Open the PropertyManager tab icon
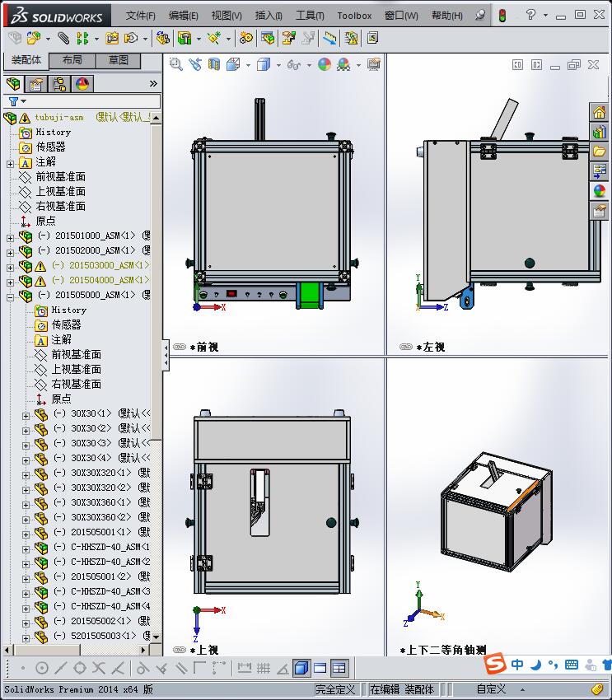612x700 pixels. [35, 84]
